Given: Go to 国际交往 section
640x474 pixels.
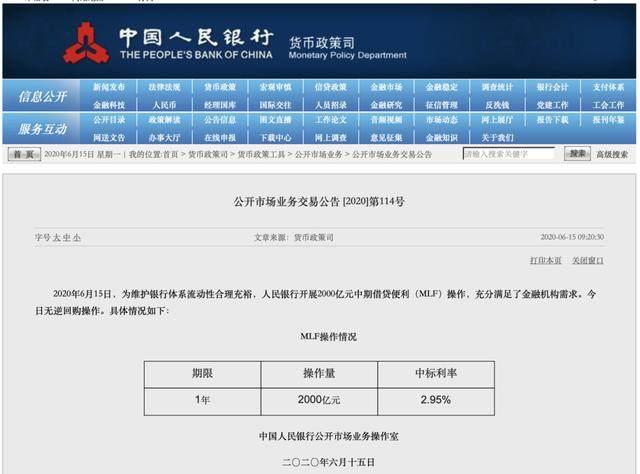Looking at the screenshot, I should click(x=276, y=105).
